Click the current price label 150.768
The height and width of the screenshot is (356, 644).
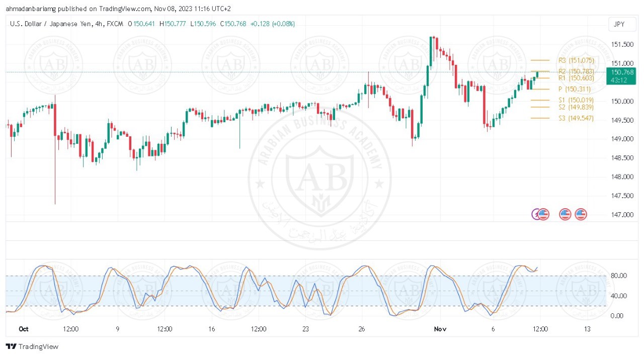coord(622,72)
